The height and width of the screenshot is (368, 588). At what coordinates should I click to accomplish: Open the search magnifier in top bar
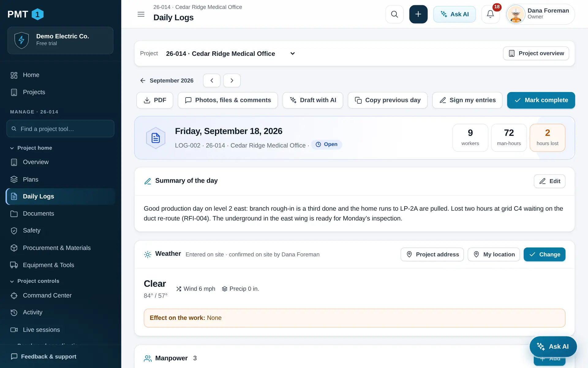(394, 14)
